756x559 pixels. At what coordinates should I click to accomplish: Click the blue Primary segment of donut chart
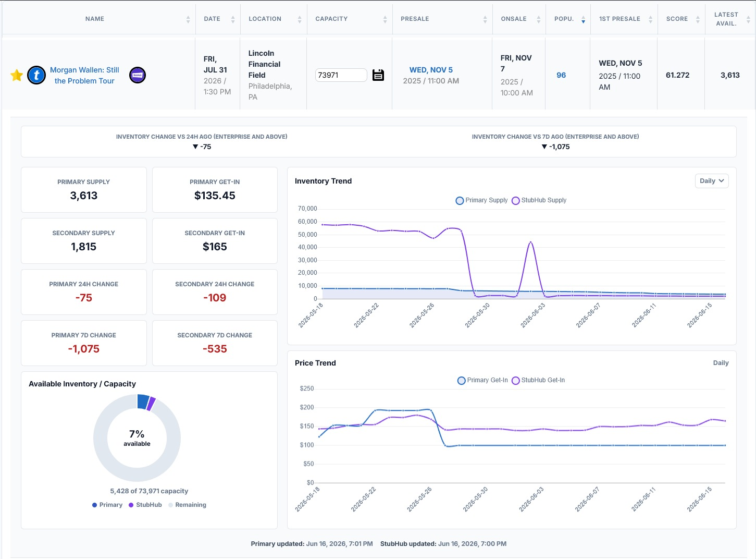143,402
